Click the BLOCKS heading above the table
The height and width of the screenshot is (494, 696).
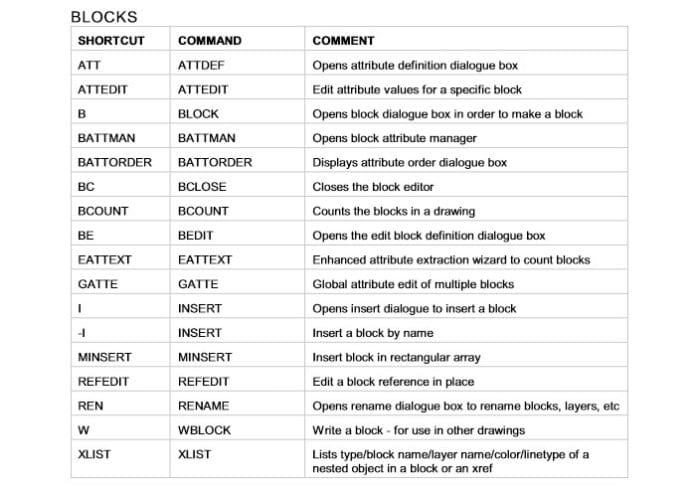click(x=104, y=17)
